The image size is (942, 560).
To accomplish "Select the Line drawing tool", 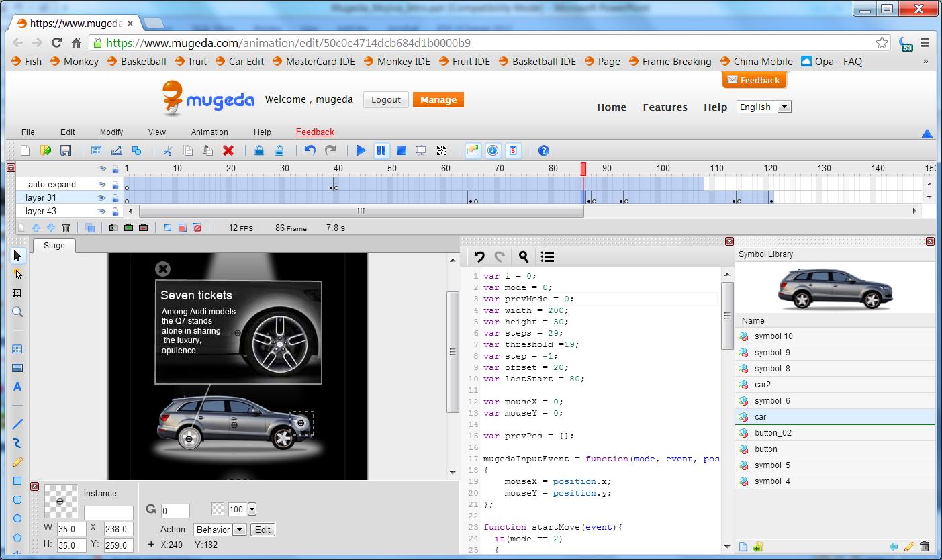I will click(x=17, y=424).
